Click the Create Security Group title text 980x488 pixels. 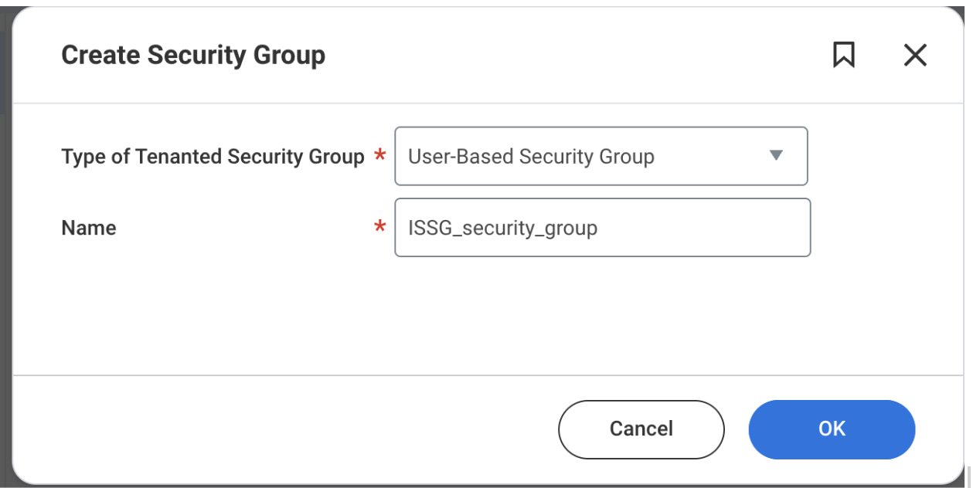[x=193, y=56]
